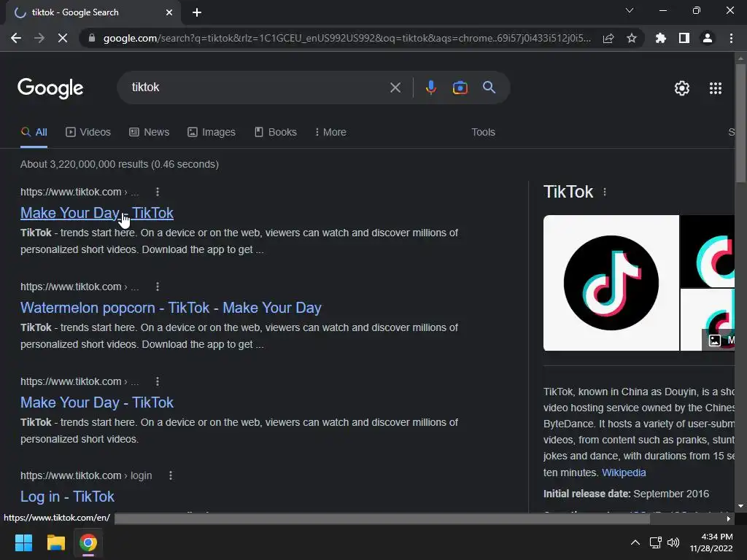The height and width of the screenshot is (560, 747).
Task: Open options dots above the third result
Action: (x=158, y=381)
